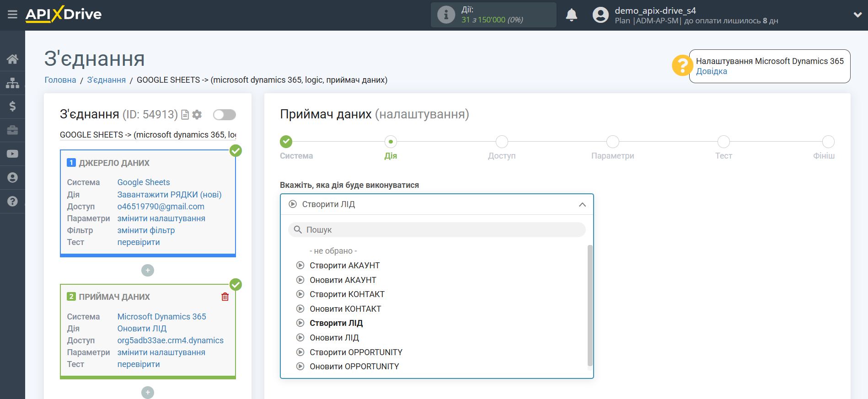Go to the Тест step
868x399 pixels.
(723, 142)
